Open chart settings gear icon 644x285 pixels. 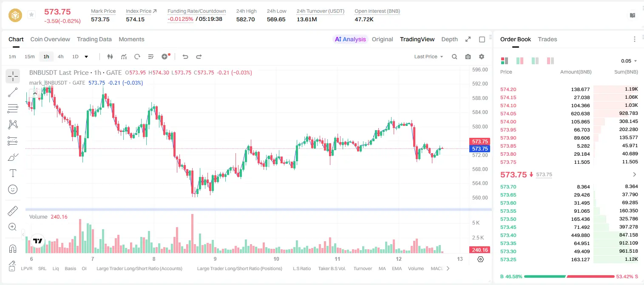482,57
